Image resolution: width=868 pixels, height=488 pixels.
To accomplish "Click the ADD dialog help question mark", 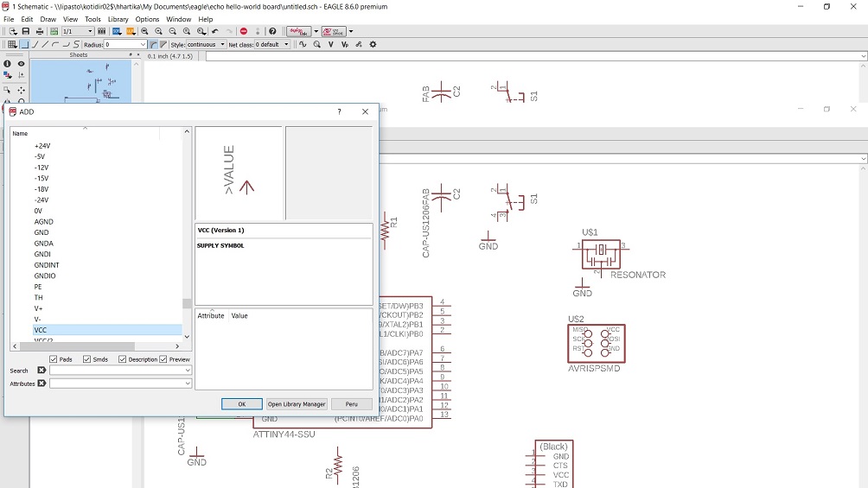I will [x=340, y=111].
